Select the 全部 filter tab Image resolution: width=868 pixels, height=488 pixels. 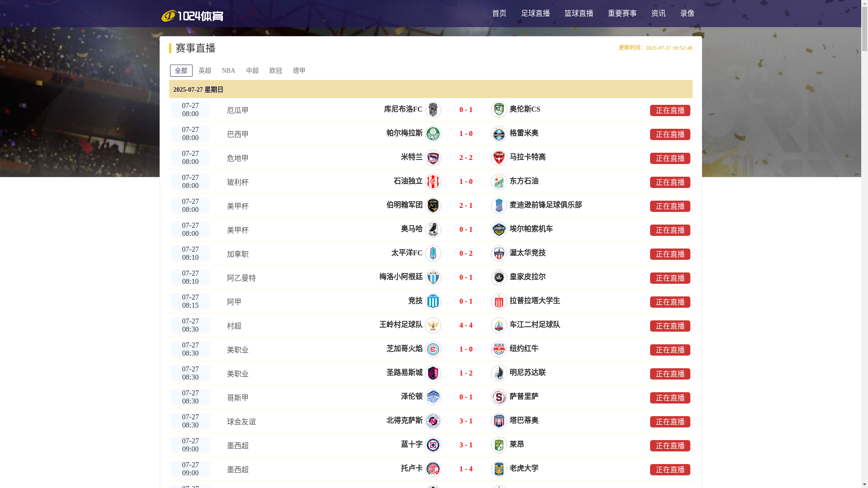(x=181, y=71)
